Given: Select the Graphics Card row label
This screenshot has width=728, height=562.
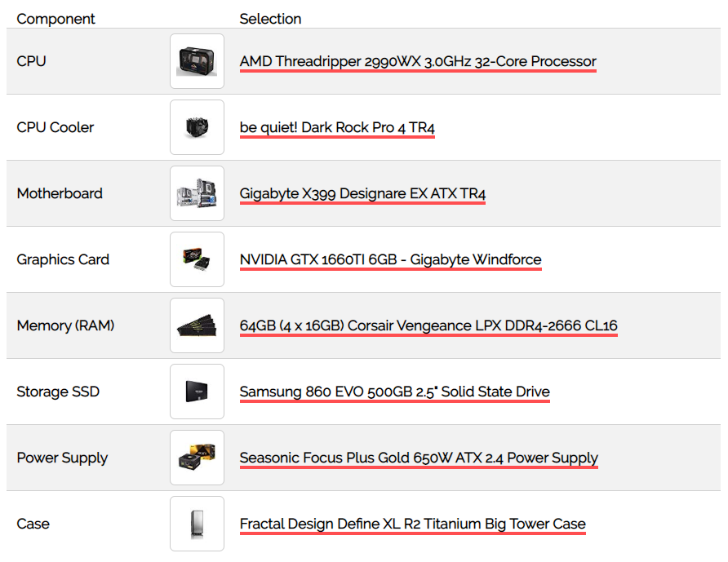Looking at the screenshot, I should point(63,259).
